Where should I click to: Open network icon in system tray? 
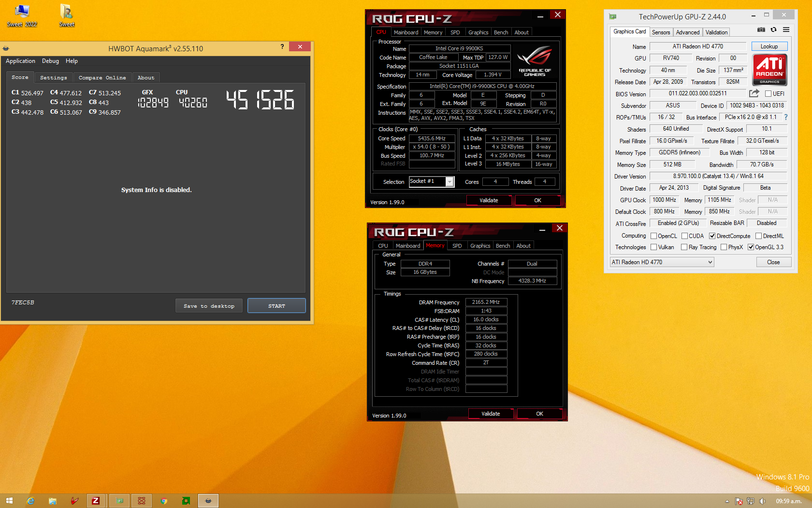pos(751,501)
